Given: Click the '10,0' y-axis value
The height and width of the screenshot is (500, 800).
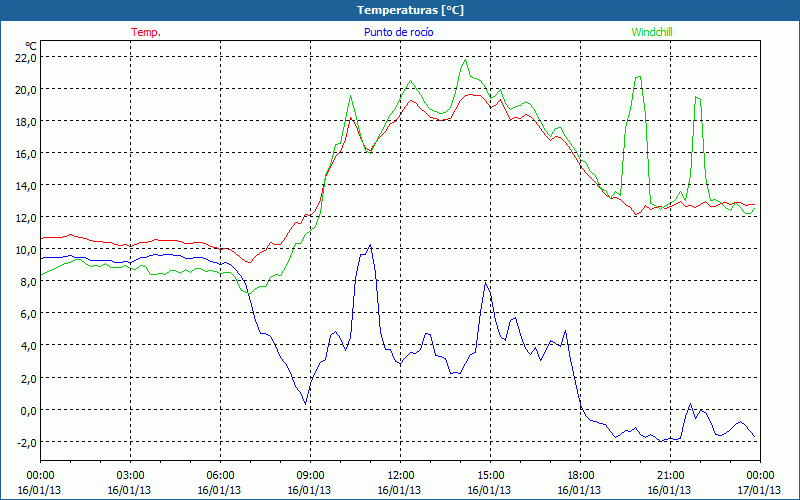Looking at the screenshot, I should [x=27, y=250].
